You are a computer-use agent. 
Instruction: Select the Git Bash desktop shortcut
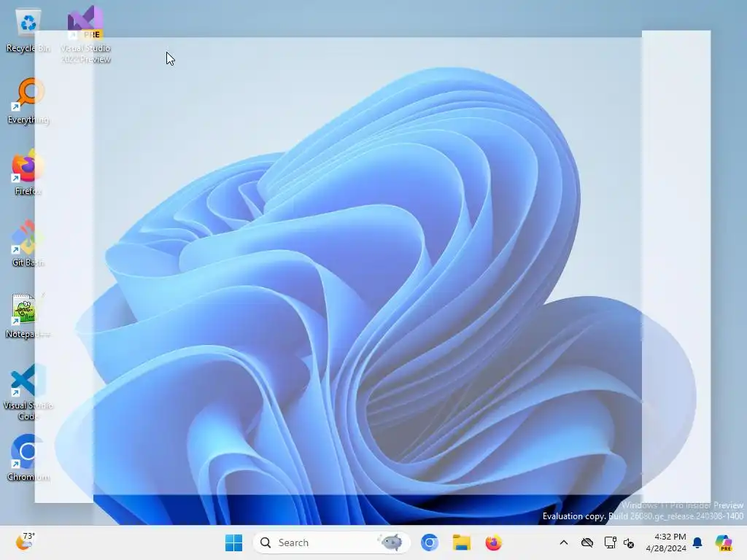[x=28, y=244]
